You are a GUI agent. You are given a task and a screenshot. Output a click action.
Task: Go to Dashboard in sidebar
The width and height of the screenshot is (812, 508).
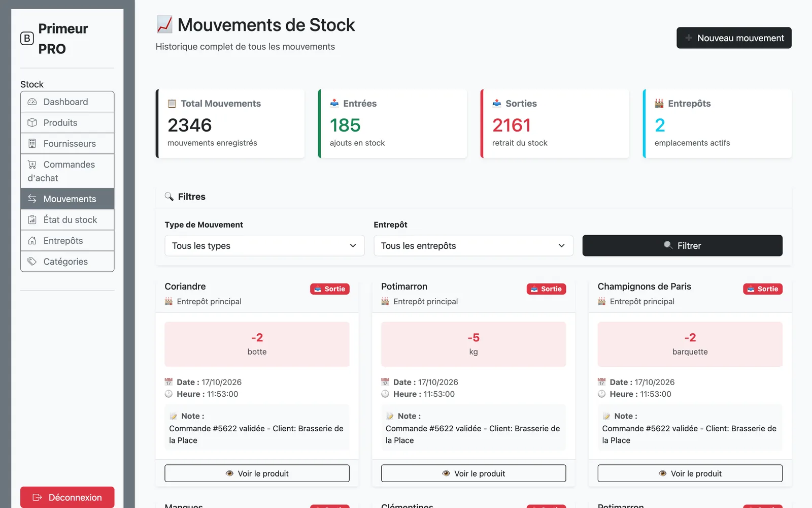click(x=67, y=102)
